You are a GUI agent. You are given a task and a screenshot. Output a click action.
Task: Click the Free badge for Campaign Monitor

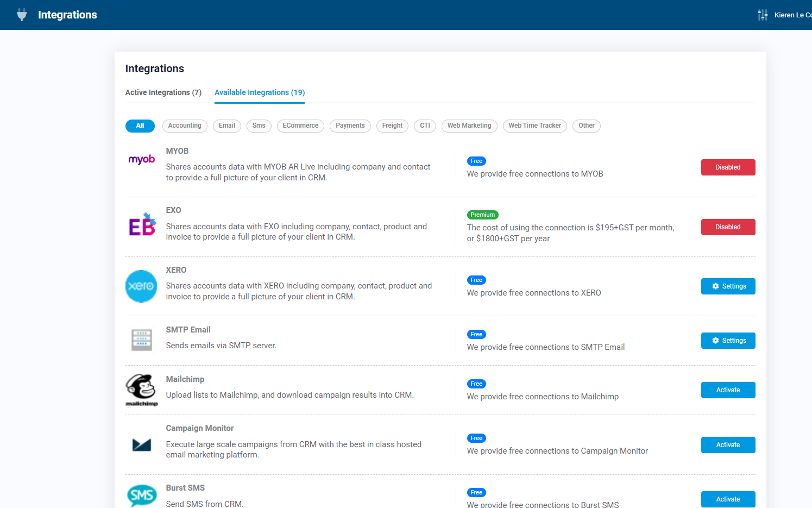[476, 438]
